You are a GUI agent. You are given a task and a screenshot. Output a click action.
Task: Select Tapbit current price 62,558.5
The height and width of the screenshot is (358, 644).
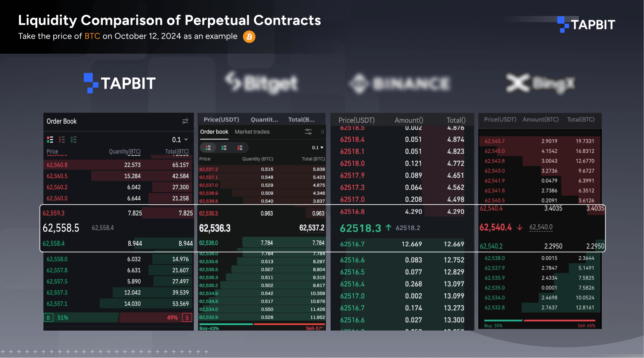61,228
